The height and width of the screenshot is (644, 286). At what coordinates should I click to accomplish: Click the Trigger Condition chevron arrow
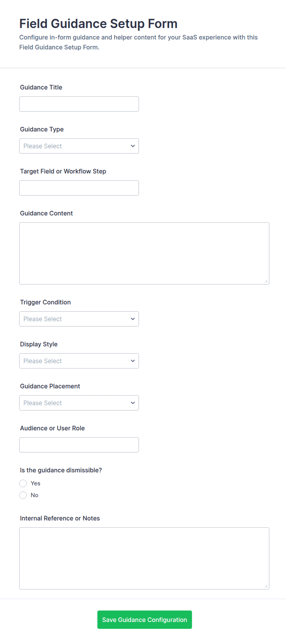[x=133, y=319]
